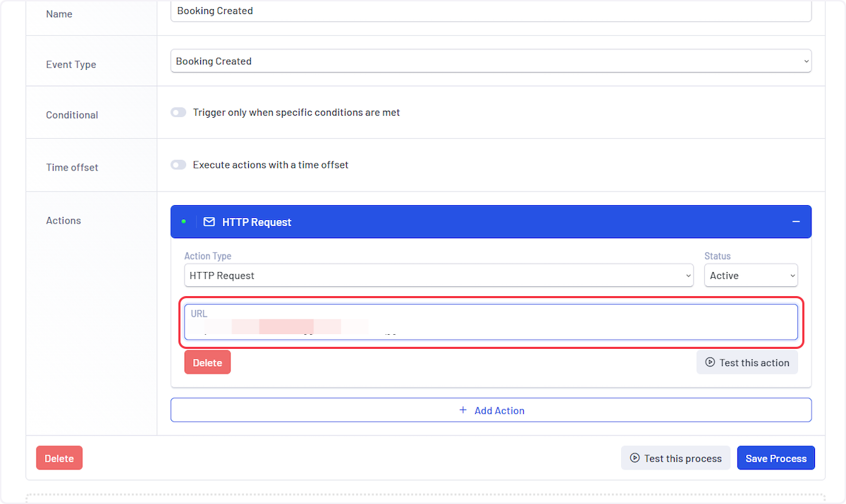
Task: Delete the whole process
Action: coord(59,458)
